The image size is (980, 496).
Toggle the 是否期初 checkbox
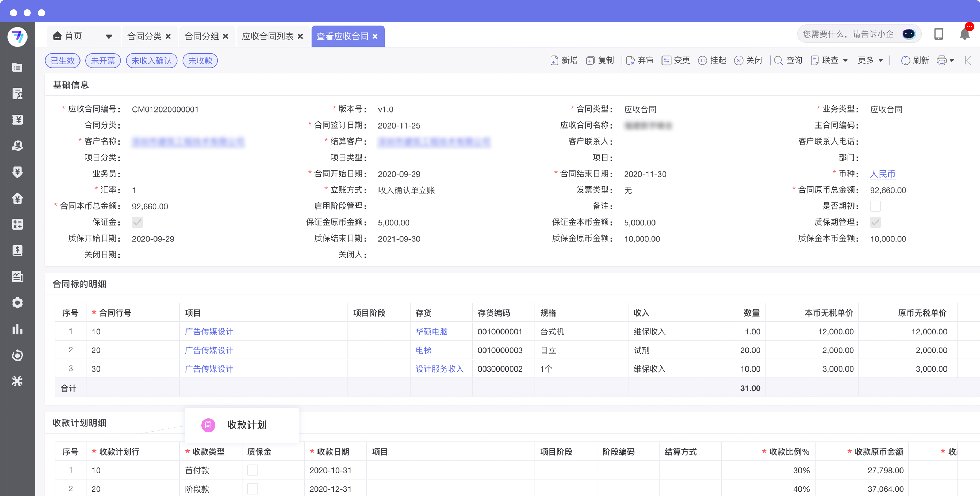(875, 206)
